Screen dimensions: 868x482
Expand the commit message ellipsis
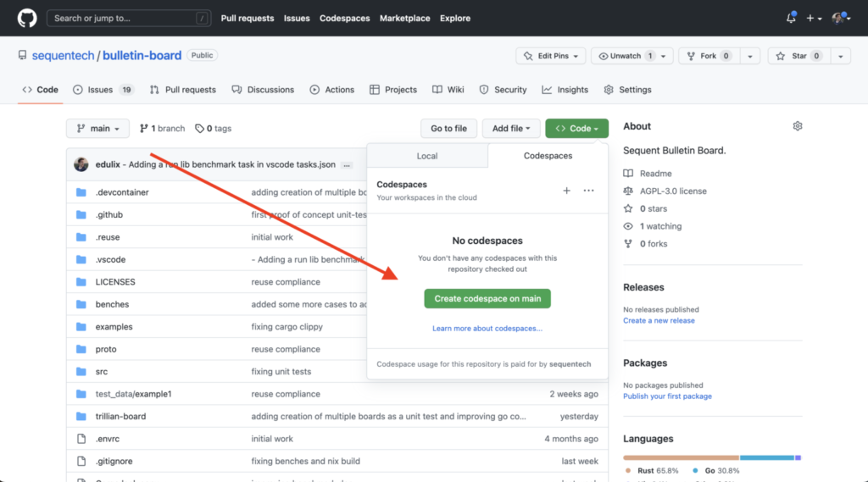[x=347, y=165]
